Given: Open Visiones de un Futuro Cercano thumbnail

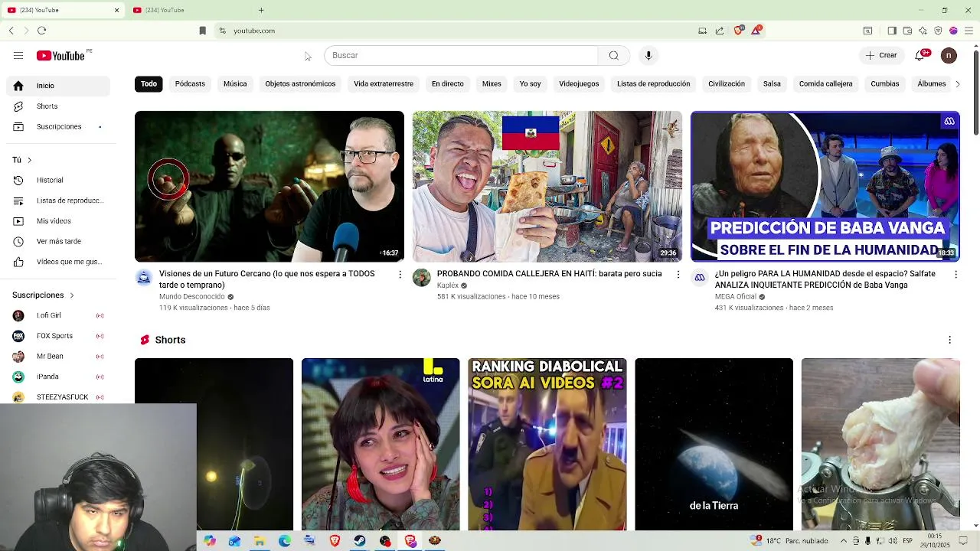Looking at the screenshot, I should click(x=269, y=187).
